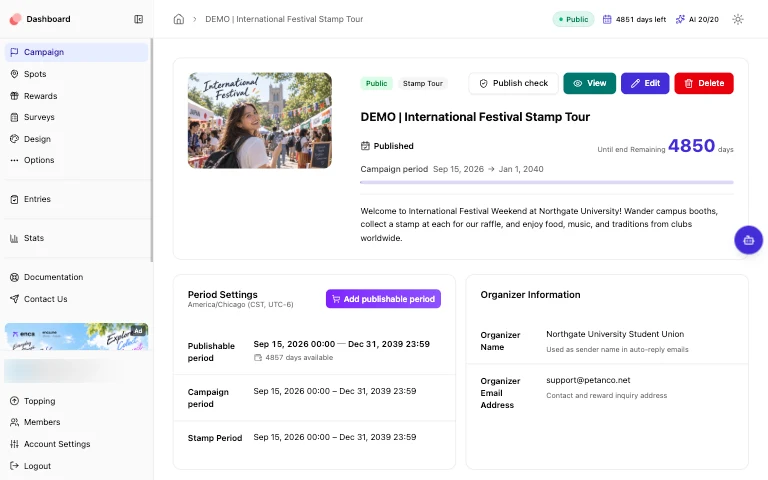
Task: Click the Surveys clipboard icon
Action: click(14, 117)
